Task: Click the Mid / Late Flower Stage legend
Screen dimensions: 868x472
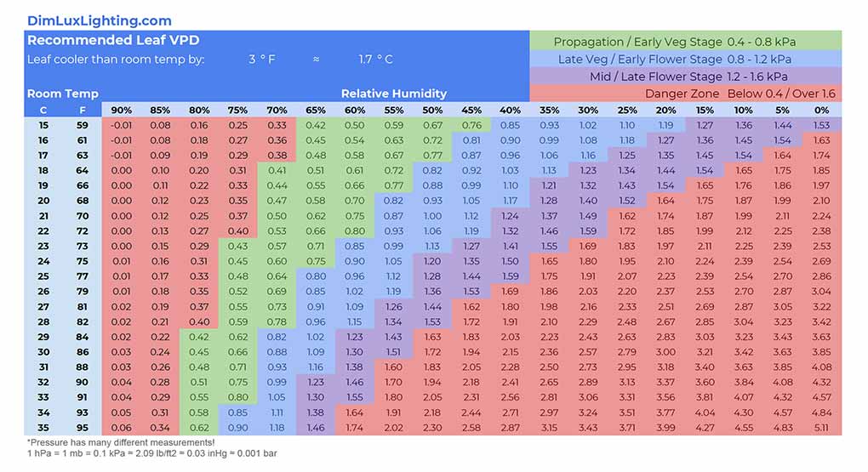Action: click(x=685, y=77)
